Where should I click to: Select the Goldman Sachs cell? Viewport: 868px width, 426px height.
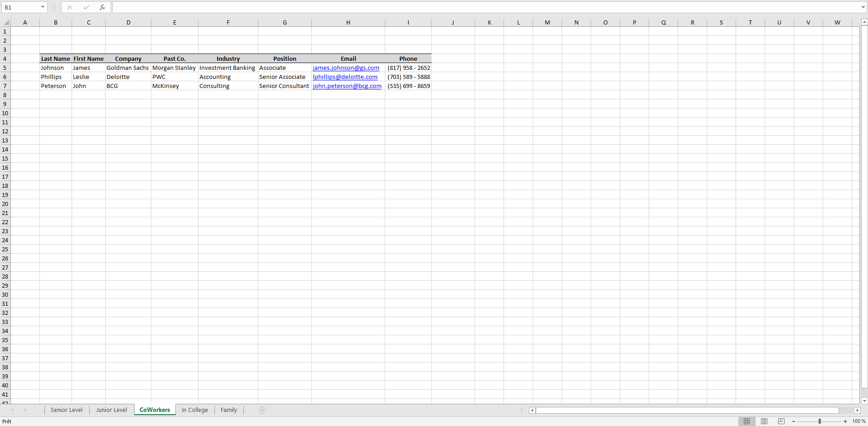click(x=128, y=68)
